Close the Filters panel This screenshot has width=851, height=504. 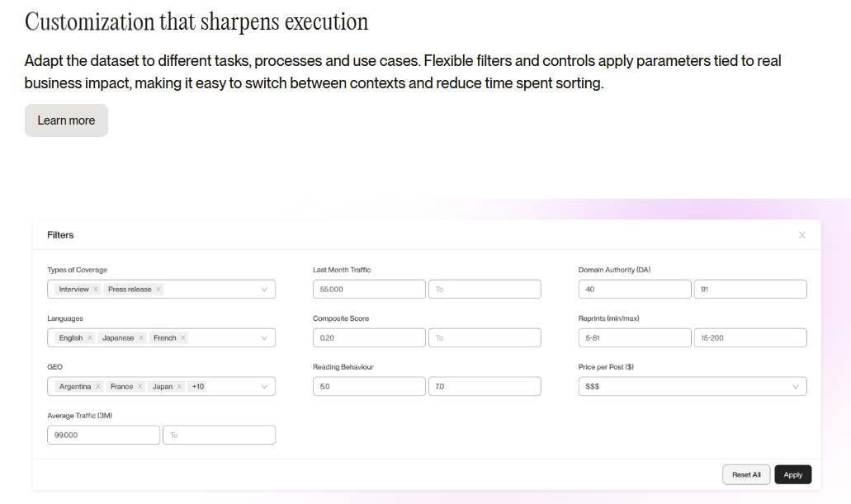pos(801,235)
